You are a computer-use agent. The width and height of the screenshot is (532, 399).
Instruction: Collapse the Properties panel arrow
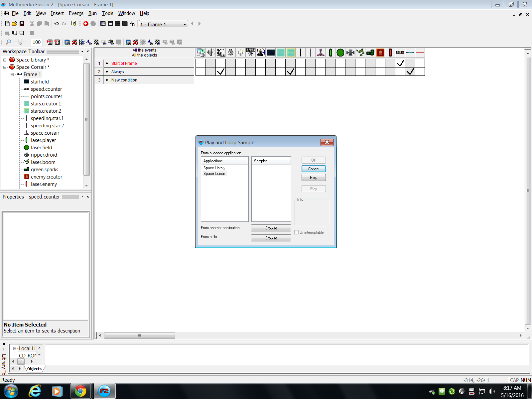pyautogui.click(x=82, y=197)
